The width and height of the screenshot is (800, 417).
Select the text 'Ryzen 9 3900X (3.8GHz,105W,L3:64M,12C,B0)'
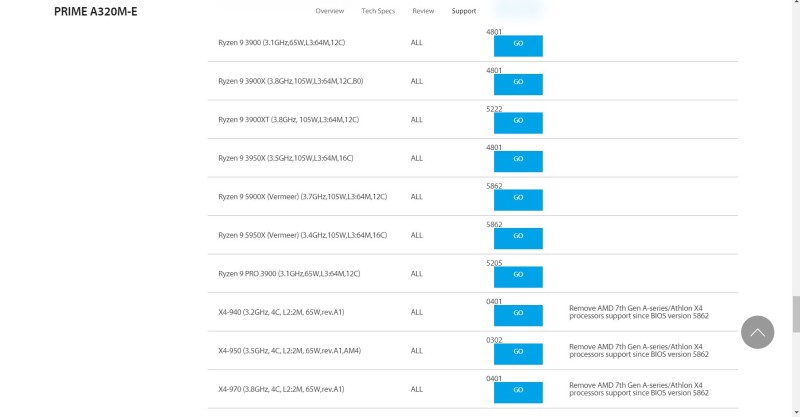(291, 81)
